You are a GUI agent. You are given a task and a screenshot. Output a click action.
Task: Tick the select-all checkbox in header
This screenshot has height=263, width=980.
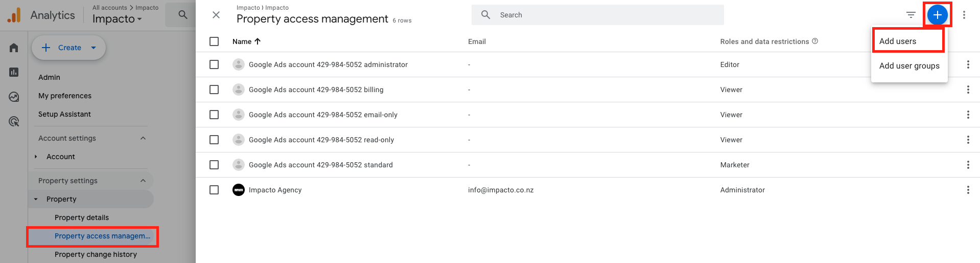pos(214,41)
